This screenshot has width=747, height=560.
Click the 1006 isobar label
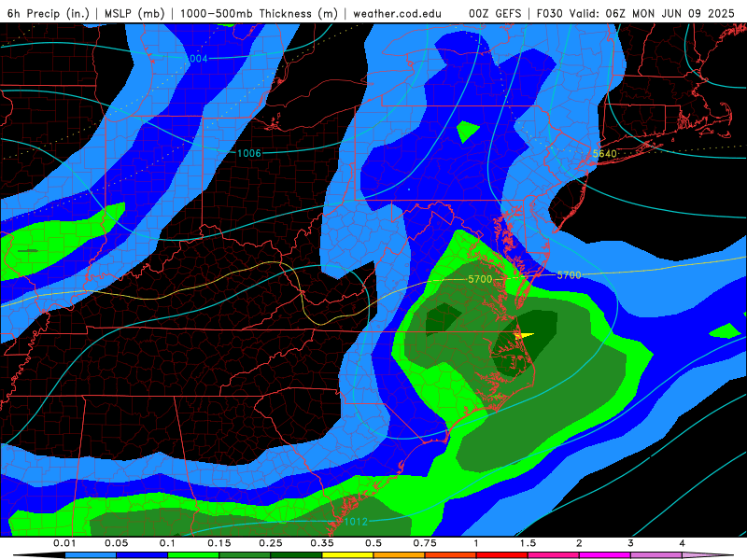click(x=249, y=153)
